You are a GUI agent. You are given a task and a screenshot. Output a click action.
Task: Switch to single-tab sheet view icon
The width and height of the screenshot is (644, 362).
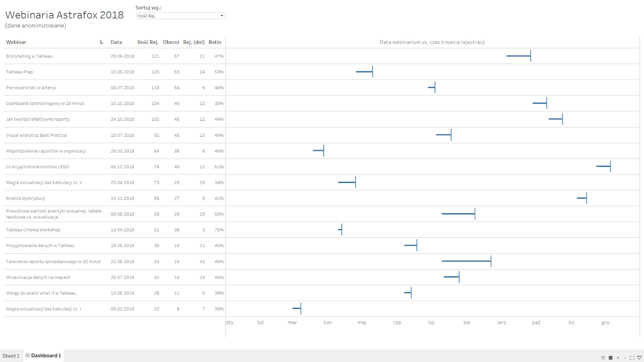tap(611, 358)
